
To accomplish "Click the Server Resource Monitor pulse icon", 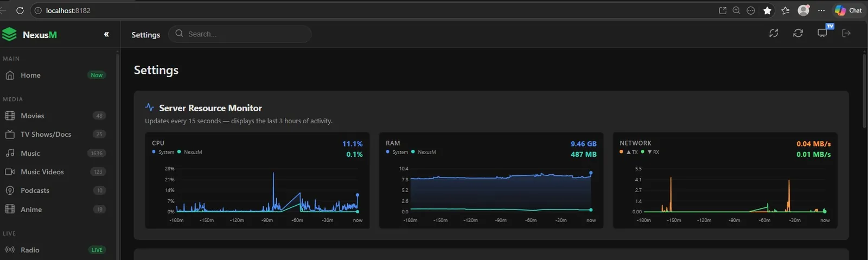I will click(150, 107).
